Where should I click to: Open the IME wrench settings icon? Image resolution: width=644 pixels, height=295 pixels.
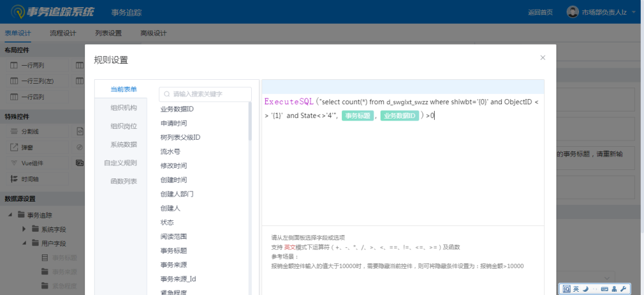(x=623, y=289)
